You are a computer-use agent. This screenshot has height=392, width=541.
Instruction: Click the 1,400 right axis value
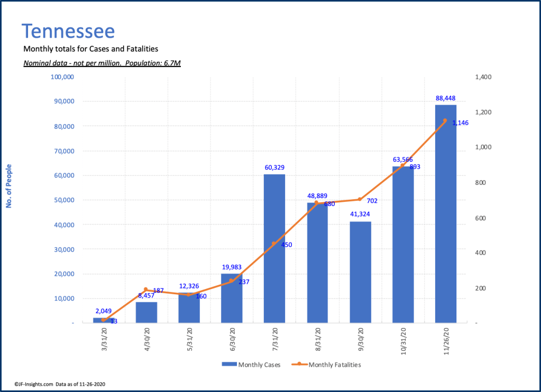point(483,77)
